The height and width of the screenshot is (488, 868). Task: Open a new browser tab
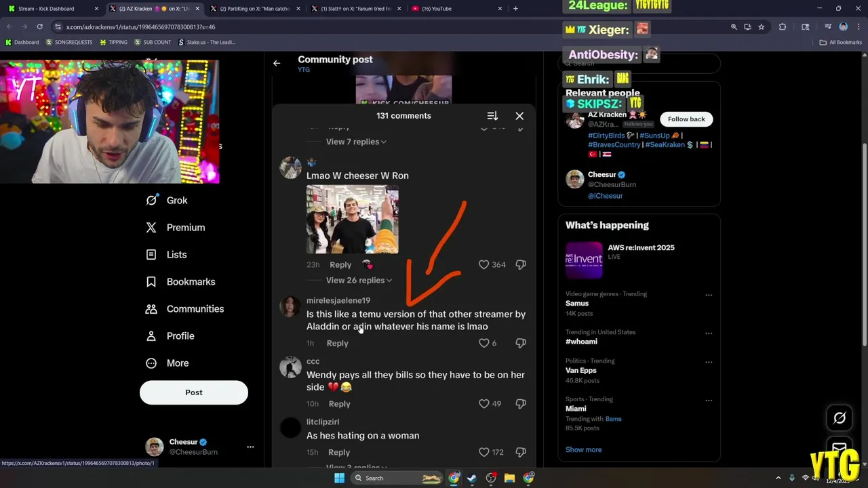coord(515,9)
